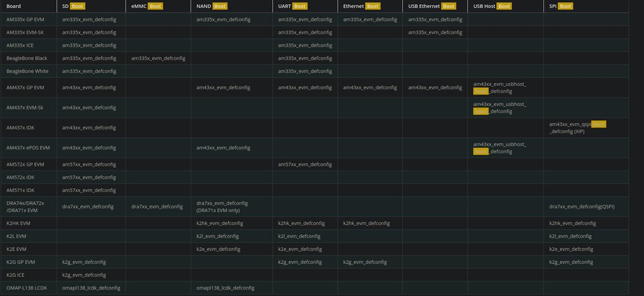644x296 pixels.
Task: Click the SD Boot column header
Action: (x=73, y=6)
